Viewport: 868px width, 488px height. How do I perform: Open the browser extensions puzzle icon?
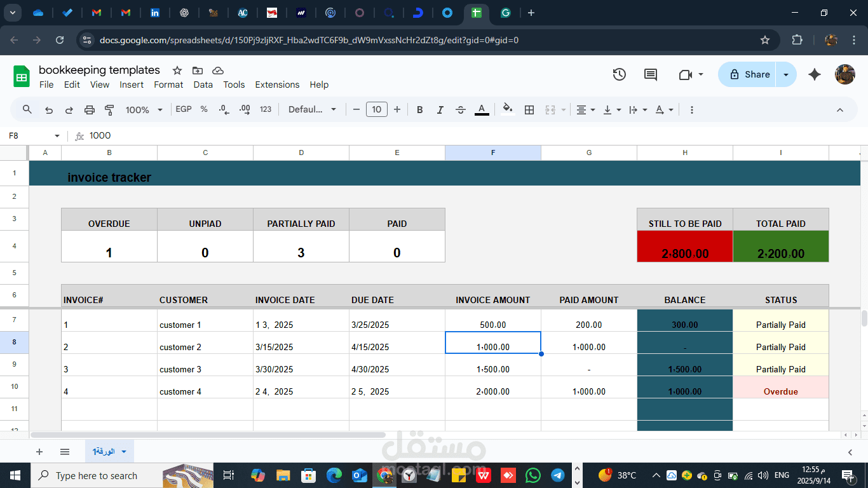pos(797,40)
